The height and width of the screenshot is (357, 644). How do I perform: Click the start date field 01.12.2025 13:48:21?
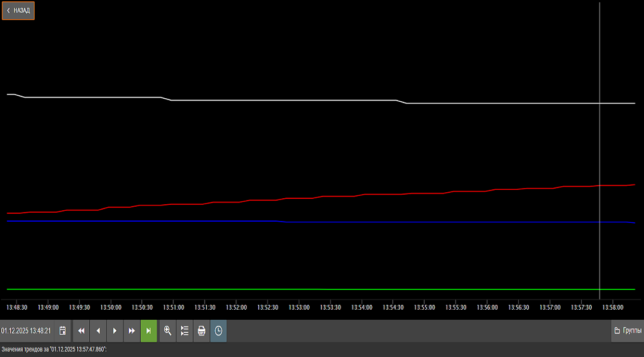click(x=26, y=331)
